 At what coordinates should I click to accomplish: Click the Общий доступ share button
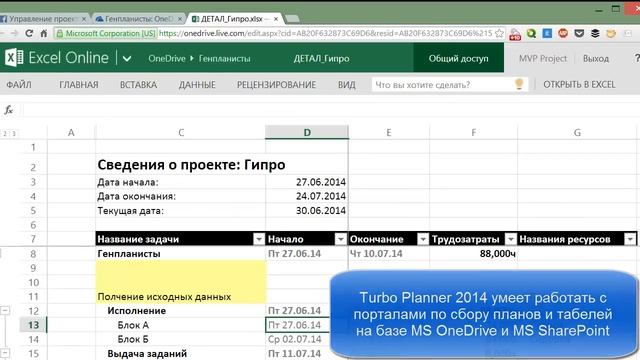coord(458,58)
